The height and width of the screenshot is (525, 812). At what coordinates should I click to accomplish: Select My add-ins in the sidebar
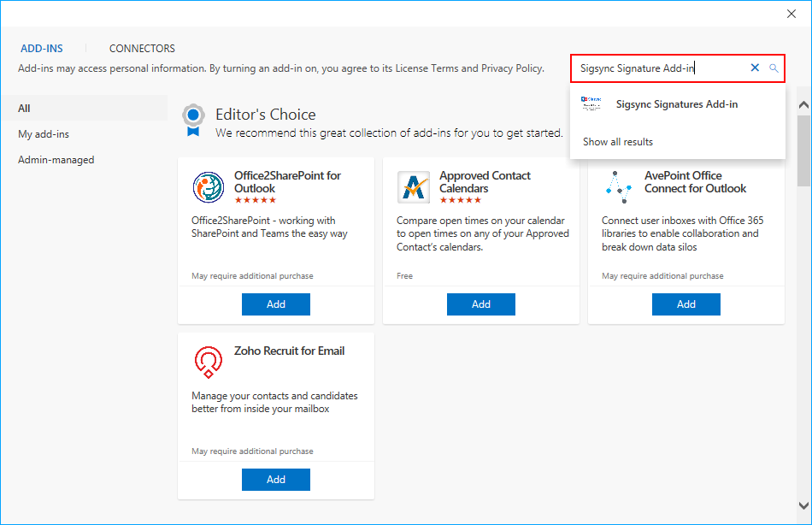44,134
